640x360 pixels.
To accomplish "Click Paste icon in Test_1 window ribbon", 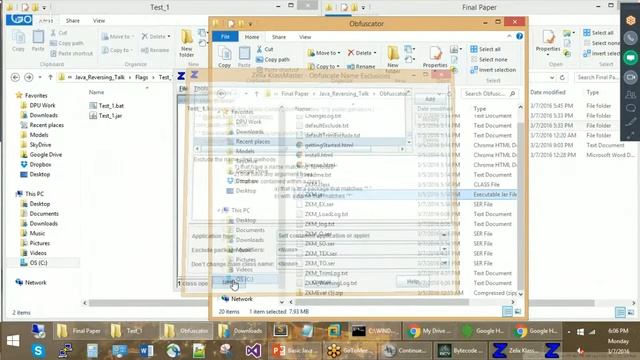I will pyautogui.click(x=38, y=41).
